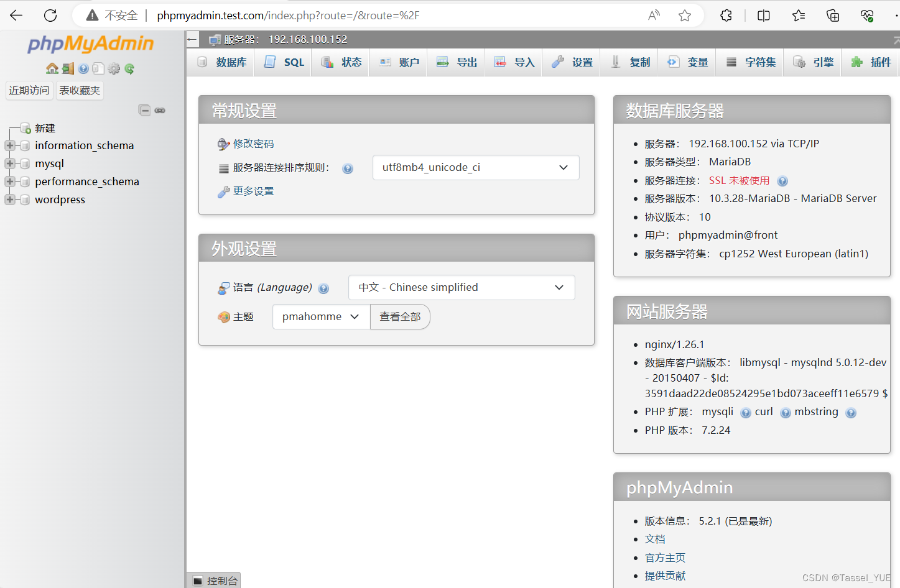Open 控制台 console bar
Viewport: 900px width, 588px height.
(214, 581)
